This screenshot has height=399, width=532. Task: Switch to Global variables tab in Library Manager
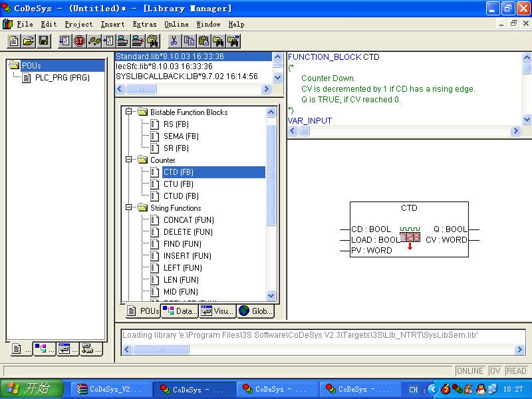pos(255,311)
